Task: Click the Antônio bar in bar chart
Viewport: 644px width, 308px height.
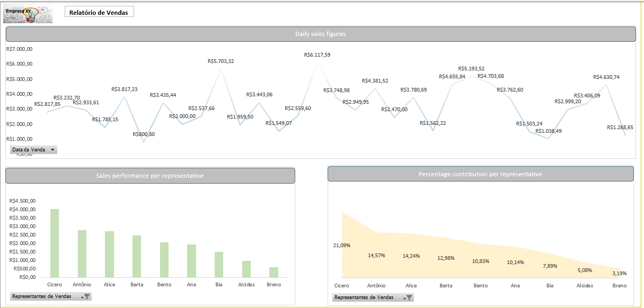Action: (x=82, y=253)
